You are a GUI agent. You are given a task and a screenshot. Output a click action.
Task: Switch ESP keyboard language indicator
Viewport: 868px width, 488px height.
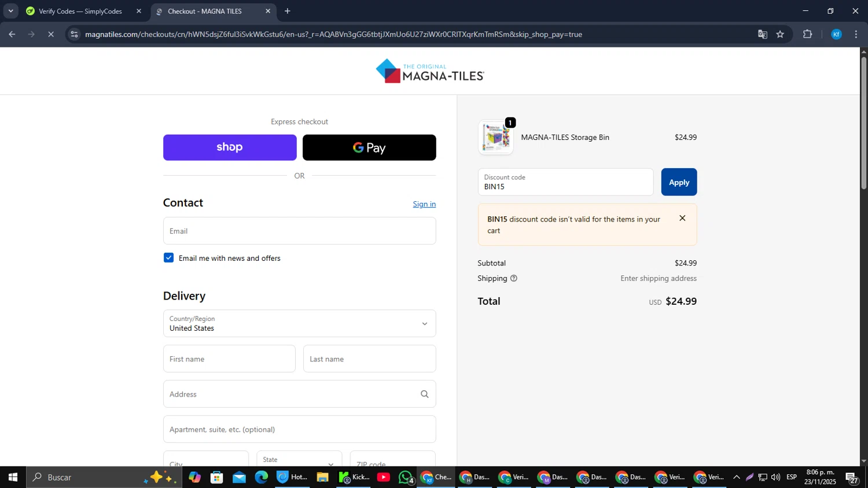(x=792, y=477)
